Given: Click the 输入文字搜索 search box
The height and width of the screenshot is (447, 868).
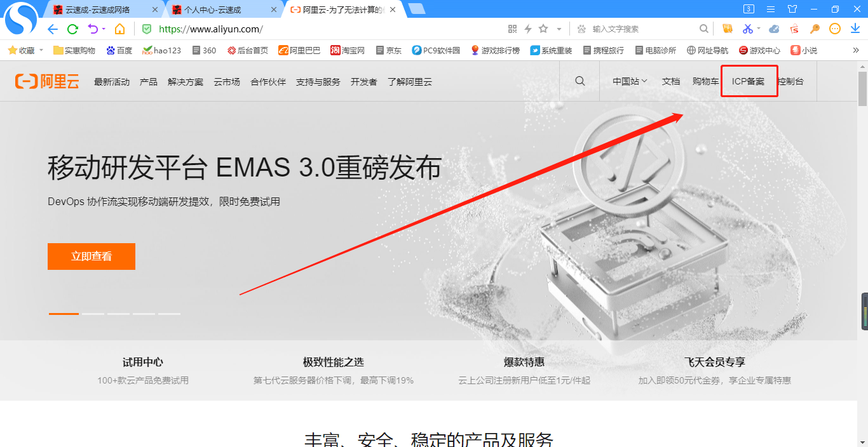Looking at the screenshot, I should 642,29.
